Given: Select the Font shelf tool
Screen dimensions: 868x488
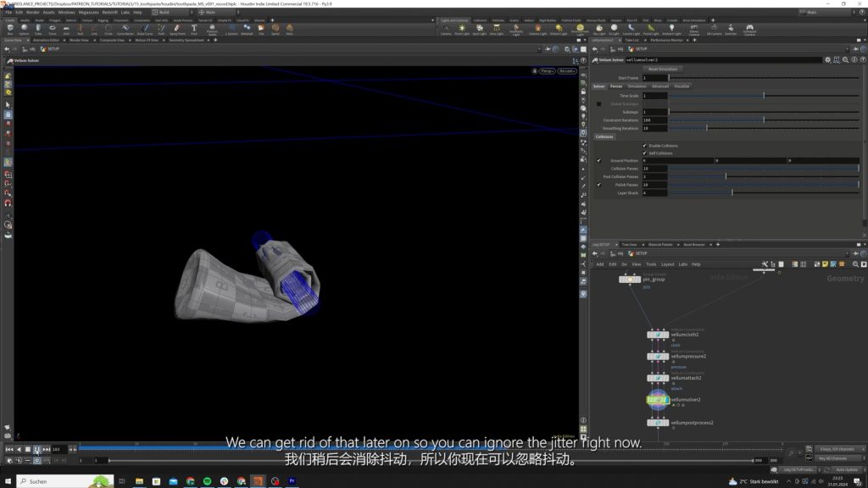Looking at the screenshot, I should [x=194, y=29].
